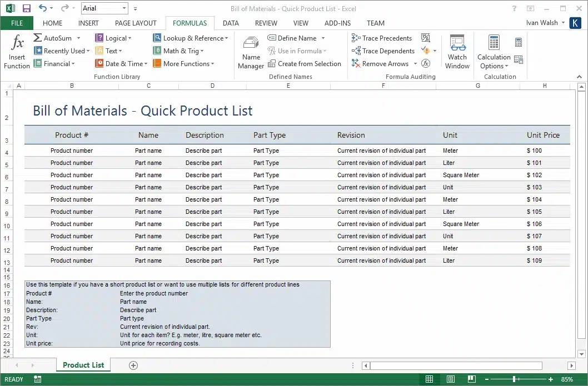Click the Calculate Sheet icon
Screen dimensions: 588x386
518,59
